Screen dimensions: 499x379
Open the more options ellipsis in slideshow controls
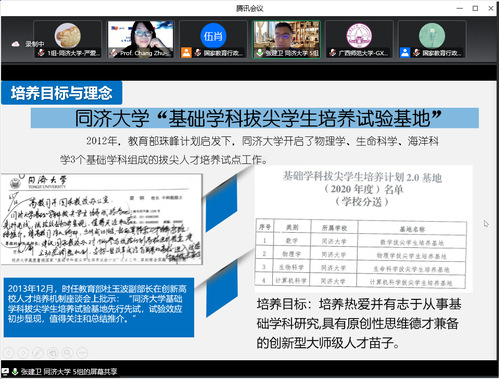point(82,352)
